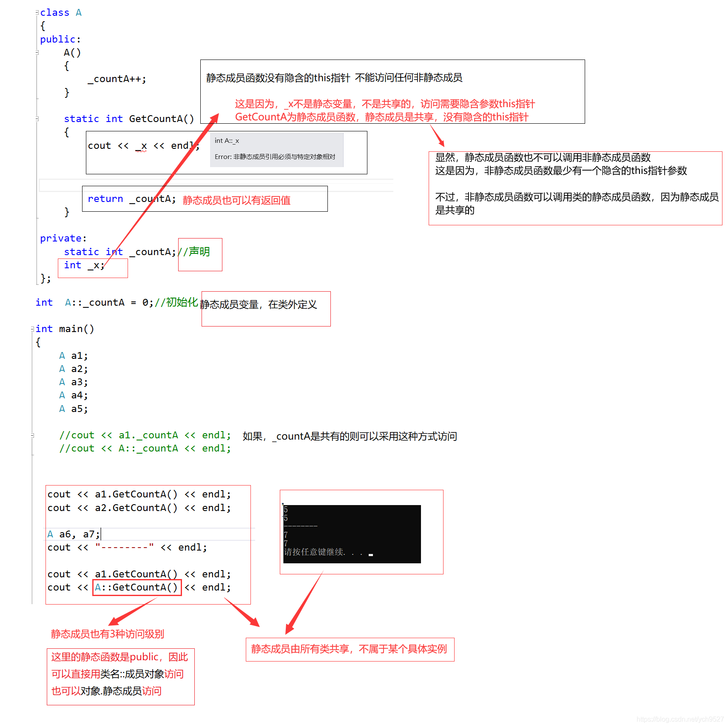Click the console output window

pos(352,534)
